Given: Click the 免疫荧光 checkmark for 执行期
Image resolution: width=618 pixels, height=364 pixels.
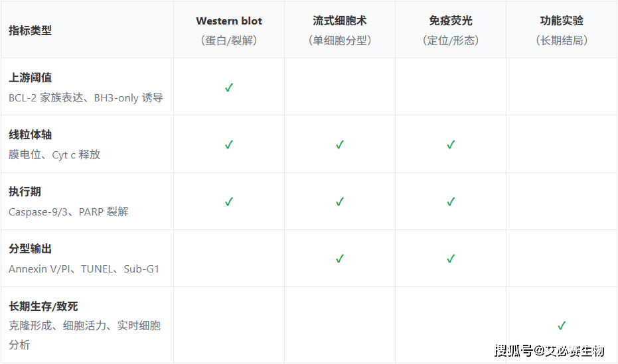Looking at the screenshot, I should click(x=451, y=202).
